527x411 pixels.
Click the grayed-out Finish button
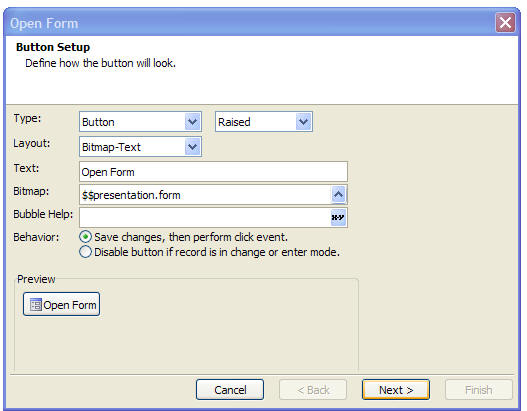pos(479,390)
